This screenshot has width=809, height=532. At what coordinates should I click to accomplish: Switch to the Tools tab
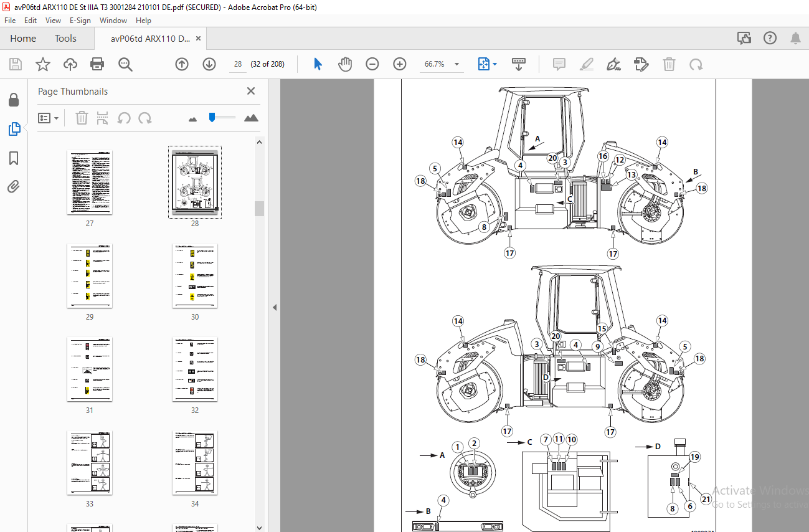65,39
